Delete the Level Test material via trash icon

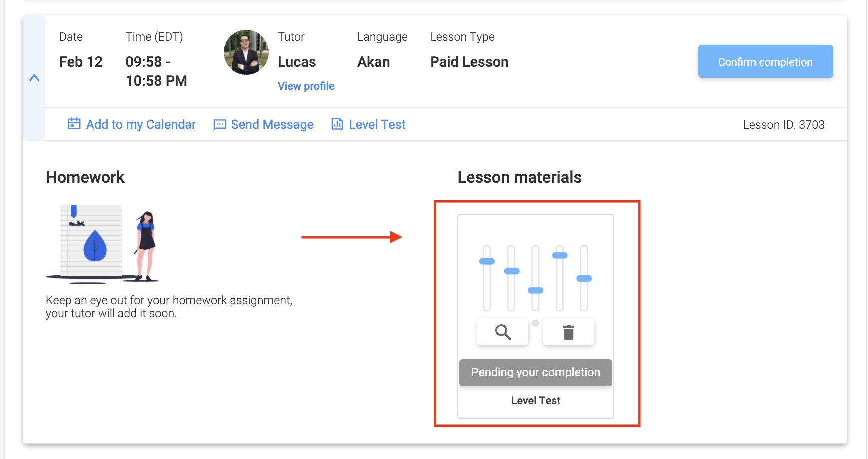click(x=568, y=332)
